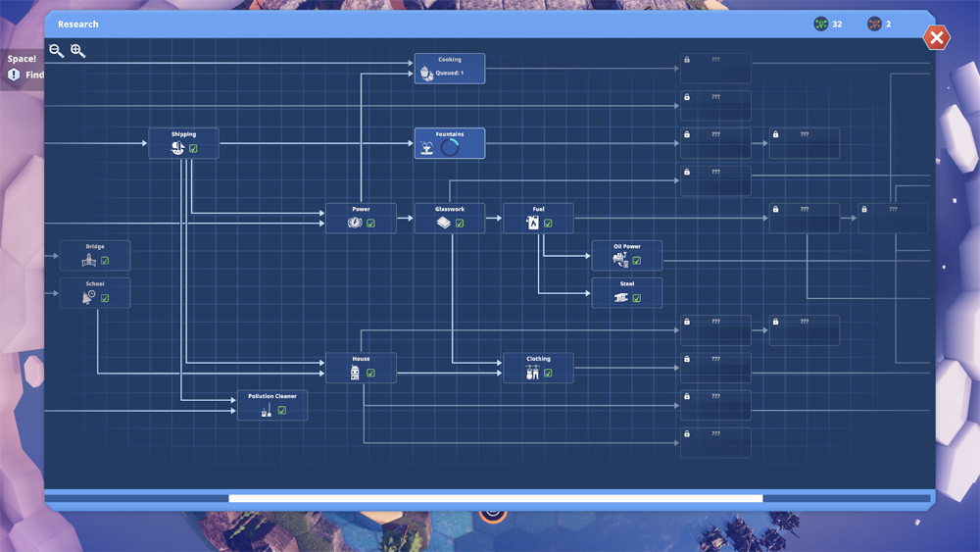Click the Power research lightning icon
980x552 pixels.
[355, 223]
